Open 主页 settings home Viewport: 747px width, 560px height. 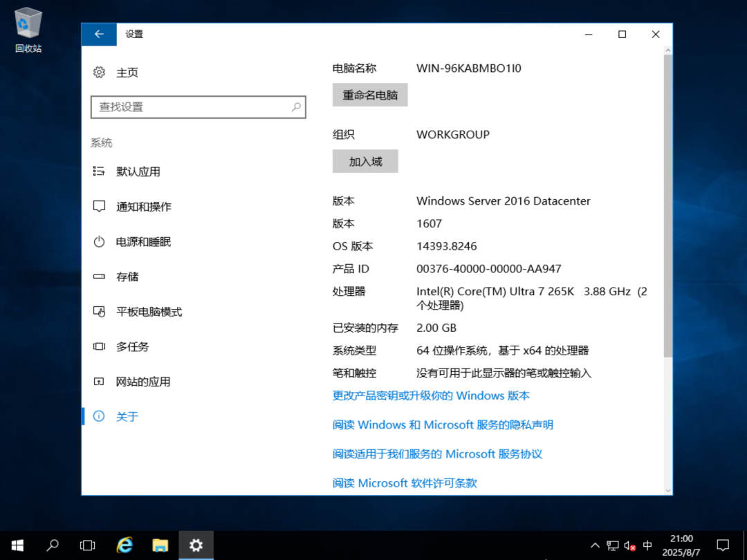tap(127, 73)
